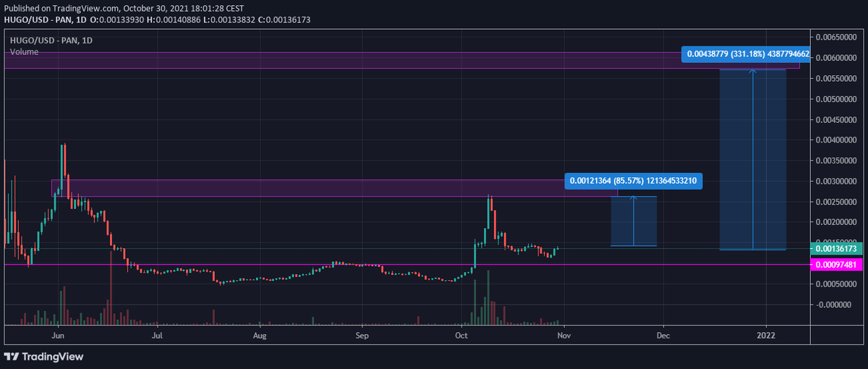Viewport: 868px width, 369px height.
Task: Click the Jul label on time axis
Action: [156, 336]
